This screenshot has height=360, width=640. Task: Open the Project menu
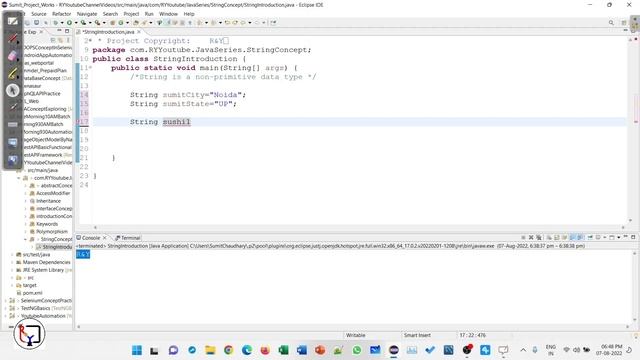click(131, 14)
